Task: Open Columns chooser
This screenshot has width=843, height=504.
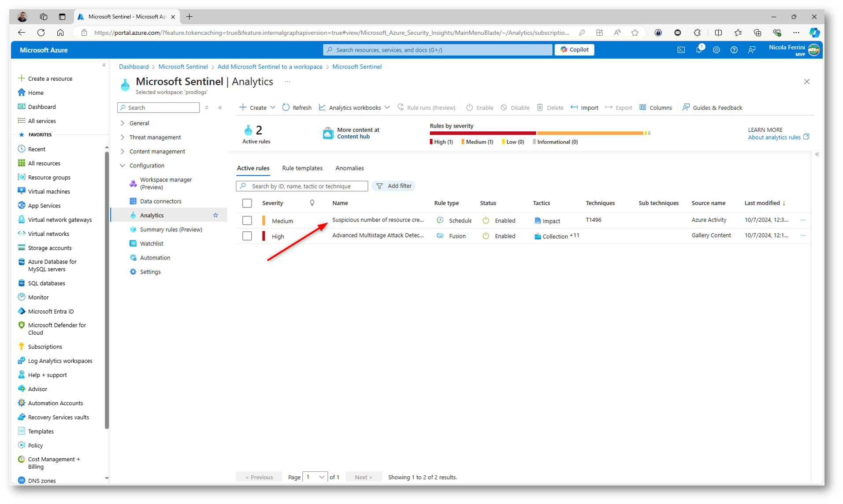Action: (655, 107)
